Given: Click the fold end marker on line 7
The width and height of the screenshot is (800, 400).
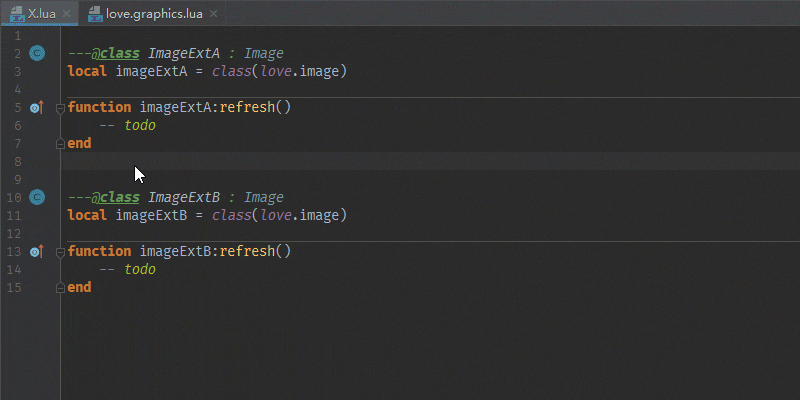Looking at the screenshot, I should click(x=60, y=144).
